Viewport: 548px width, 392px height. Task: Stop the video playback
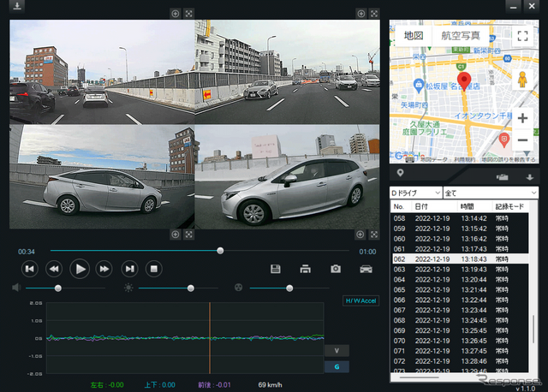(x=154, y=269)
